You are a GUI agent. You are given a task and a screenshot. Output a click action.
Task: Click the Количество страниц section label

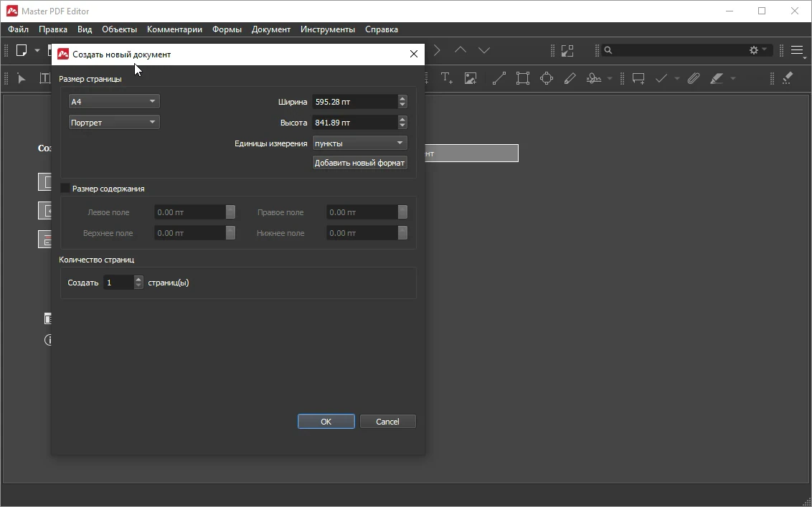[96, 260]
